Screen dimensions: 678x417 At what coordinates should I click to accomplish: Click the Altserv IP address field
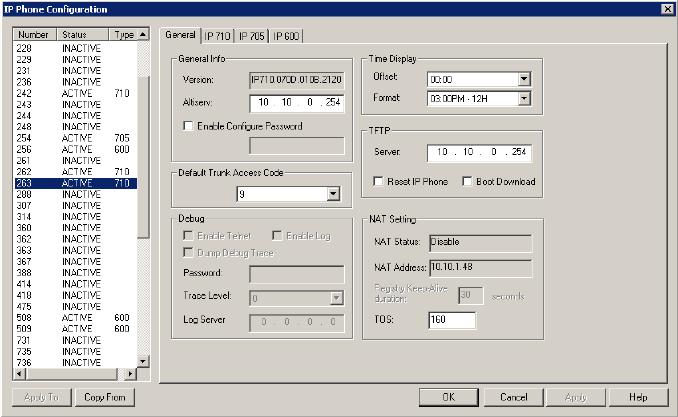(295, 102)
